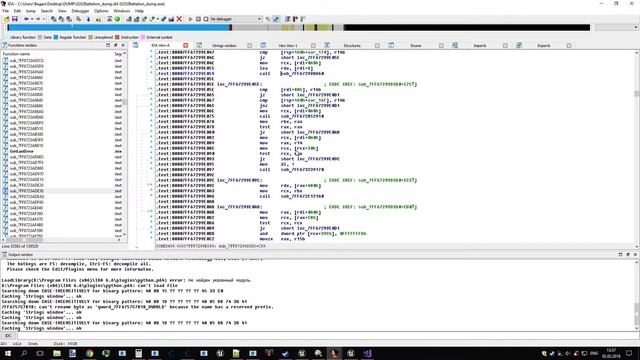The height and width of the screenshot is (360, 640).
Task: Open the navigation band dropdown at right
Action: (x=636, y=27)
